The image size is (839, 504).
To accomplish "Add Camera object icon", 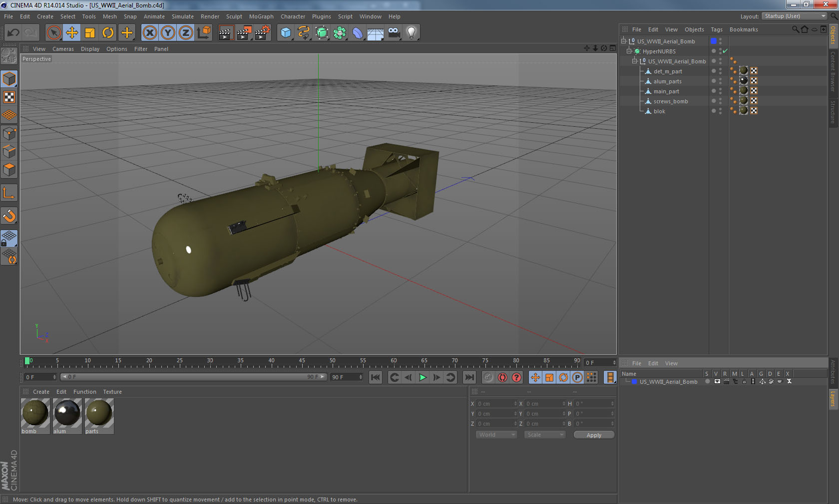I will pyautogui.click(x=394, y=33).
